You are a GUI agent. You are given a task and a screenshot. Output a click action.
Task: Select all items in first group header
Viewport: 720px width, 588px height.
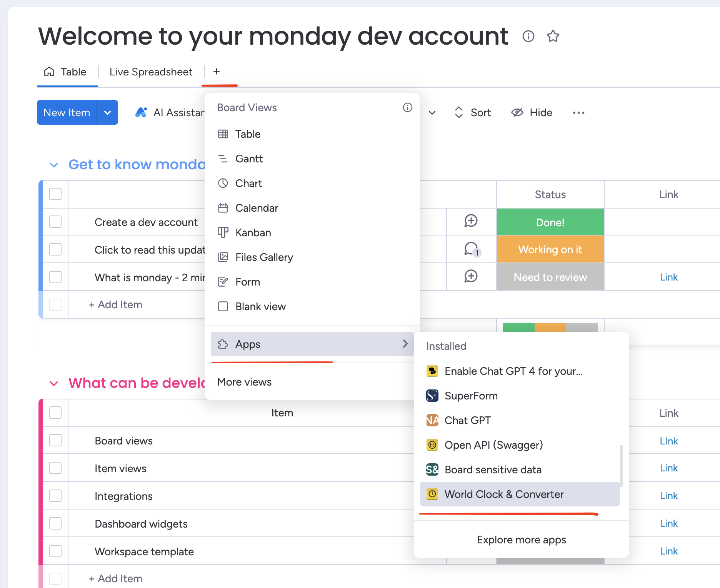[x=55, y=194]
